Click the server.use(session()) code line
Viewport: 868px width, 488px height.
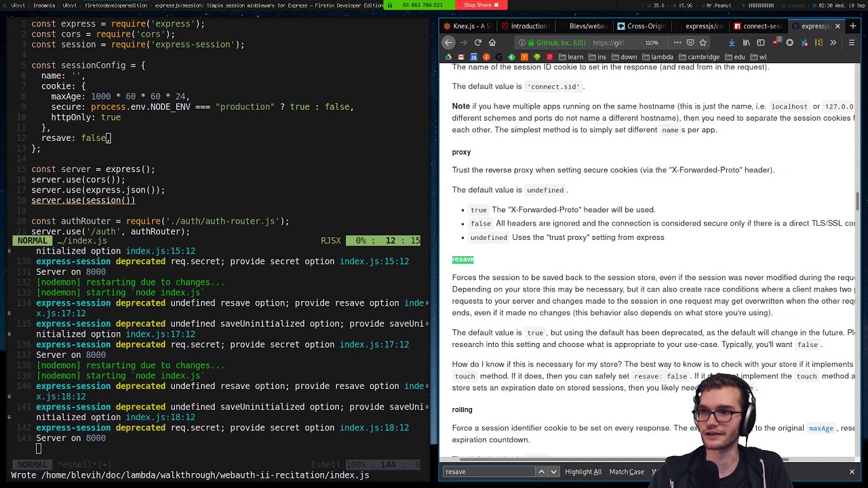83,201
